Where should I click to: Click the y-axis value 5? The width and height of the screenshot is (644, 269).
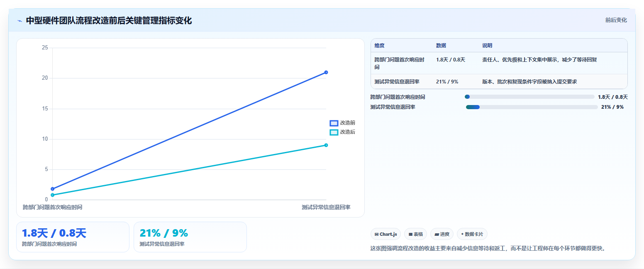pyautogui.click(x=46, y=169)
